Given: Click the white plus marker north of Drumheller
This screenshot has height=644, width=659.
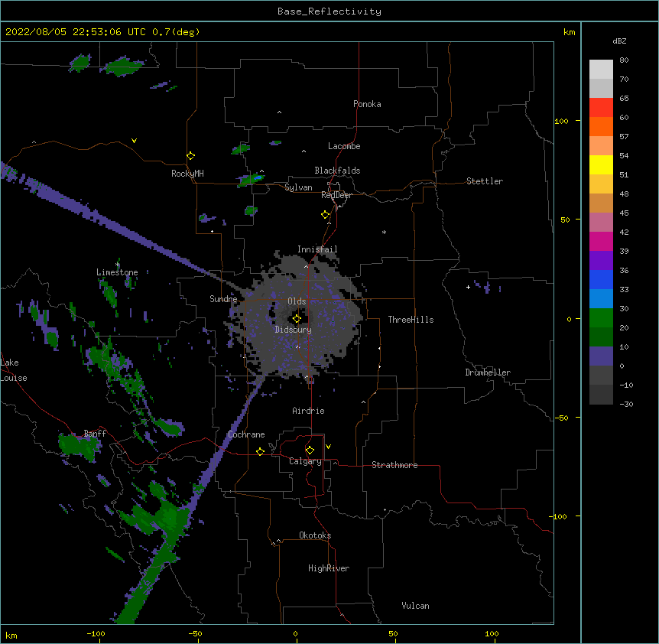Looking at the screenshot, I should pyautogui.click(x=468, y=287).
